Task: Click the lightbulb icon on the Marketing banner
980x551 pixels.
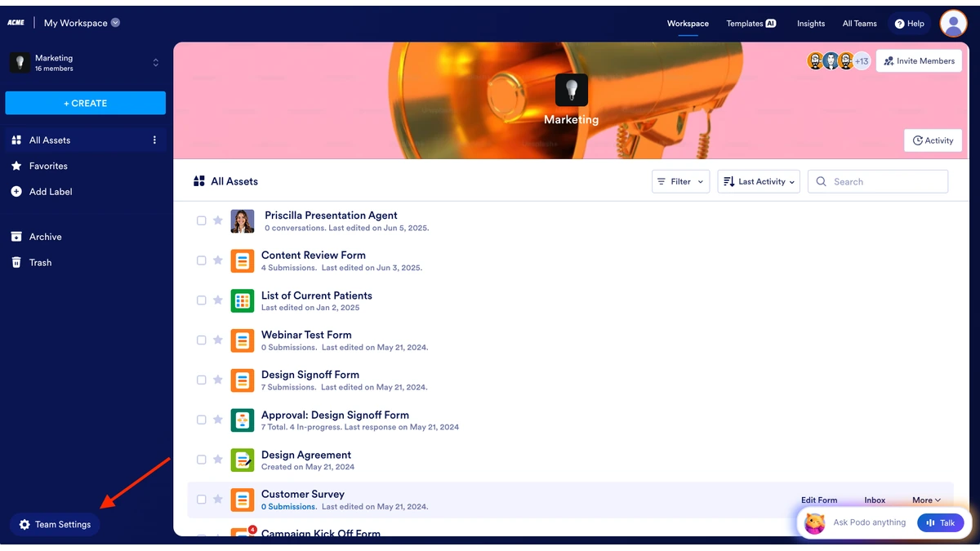Action: click(x=572, y=90)
